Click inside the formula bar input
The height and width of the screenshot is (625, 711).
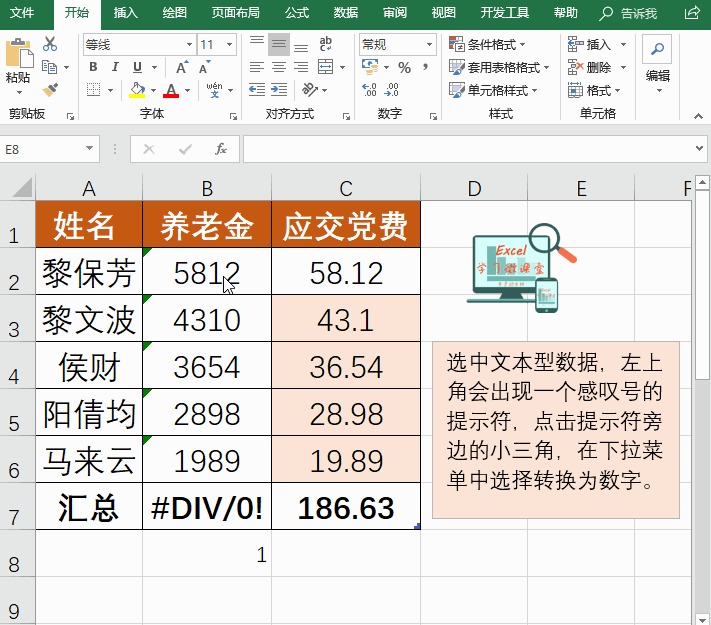click(x=467, y=148)
